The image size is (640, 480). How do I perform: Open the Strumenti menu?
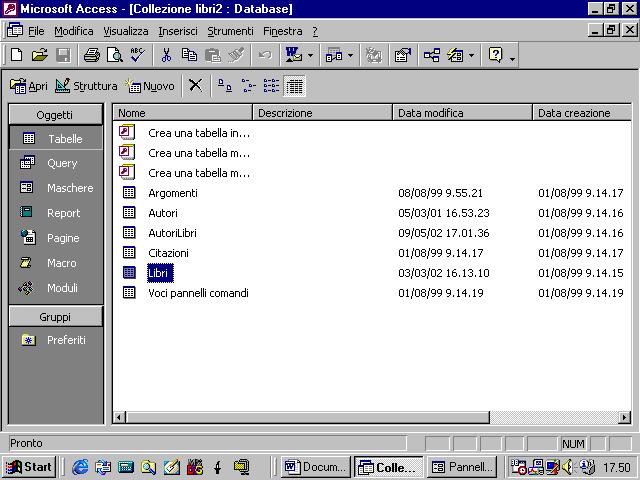pos(230,31)
